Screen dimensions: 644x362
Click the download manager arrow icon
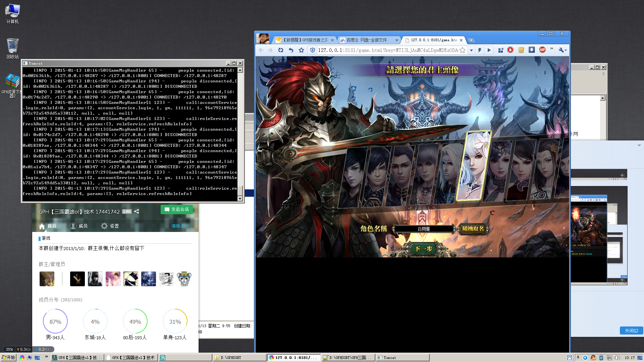click(x=532, y=50)
